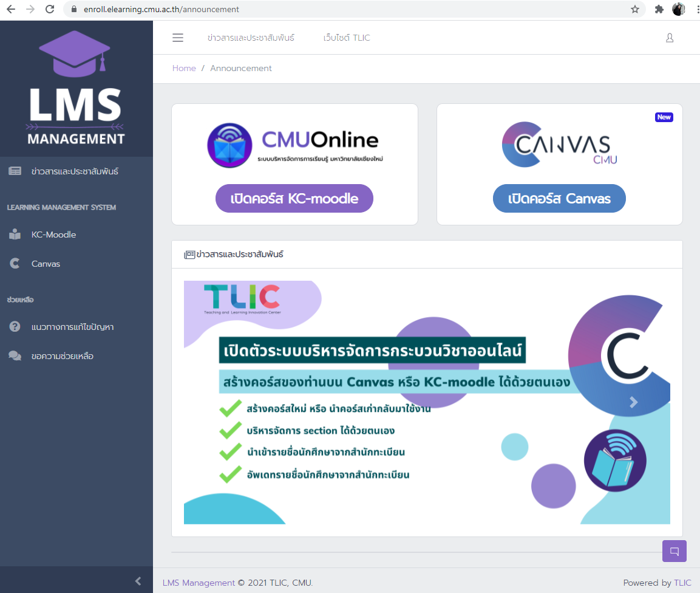Click the Canvas sidebar icon
The height and width of the screenshot is (593, 700).
click(15, 264)
